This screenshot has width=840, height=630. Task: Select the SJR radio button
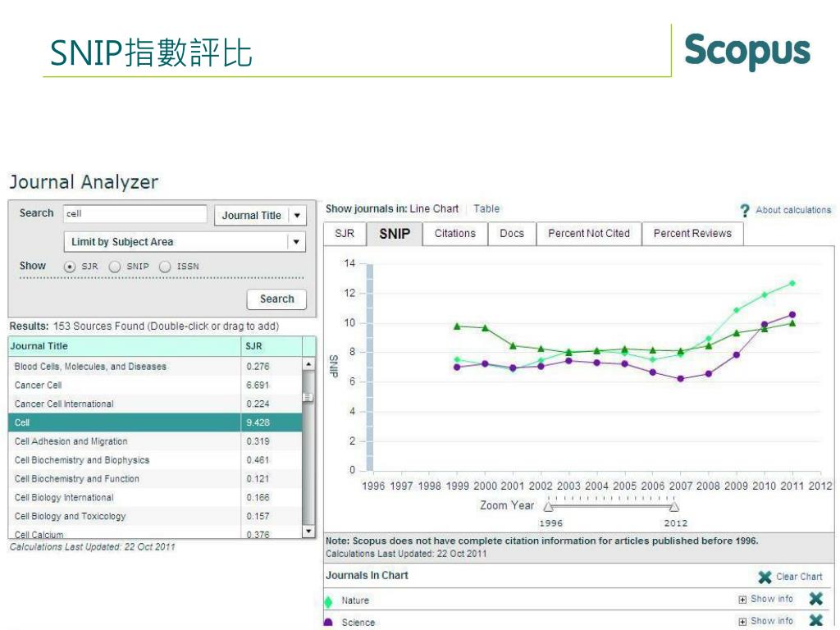click(70, 267)
